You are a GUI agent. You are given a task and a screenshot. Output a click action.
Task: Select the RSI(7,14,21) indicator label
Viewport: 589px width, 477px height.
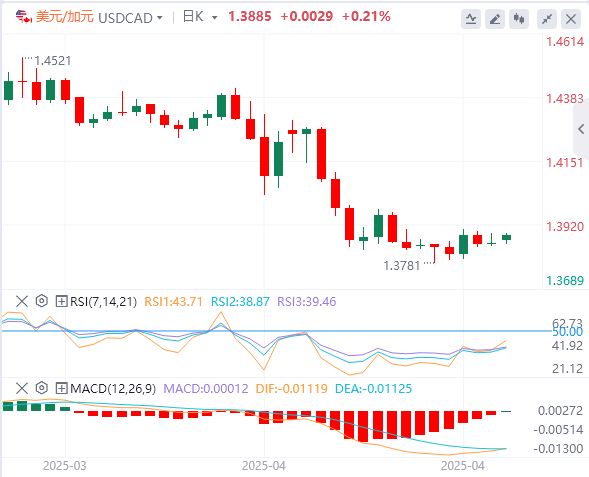point(104,301)
